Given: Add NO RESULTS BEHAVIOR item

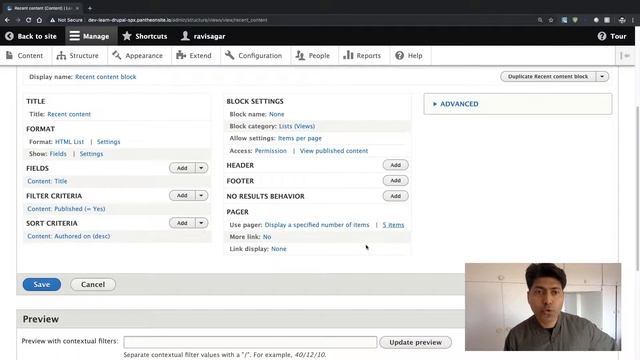Looking at the screenshot, I should point(396,196).
